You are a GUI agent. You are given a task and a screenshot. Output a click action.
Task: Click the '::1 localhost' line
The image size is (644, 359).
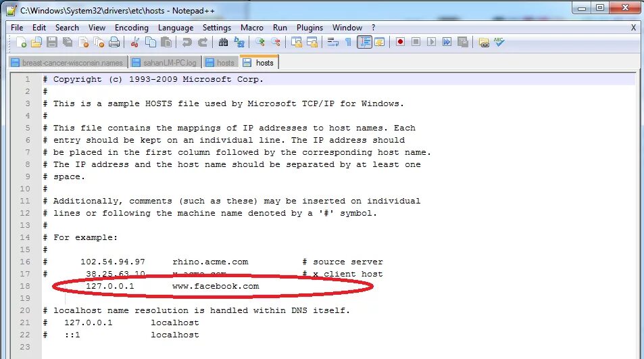pyautogui.click(x=121, y=335)
